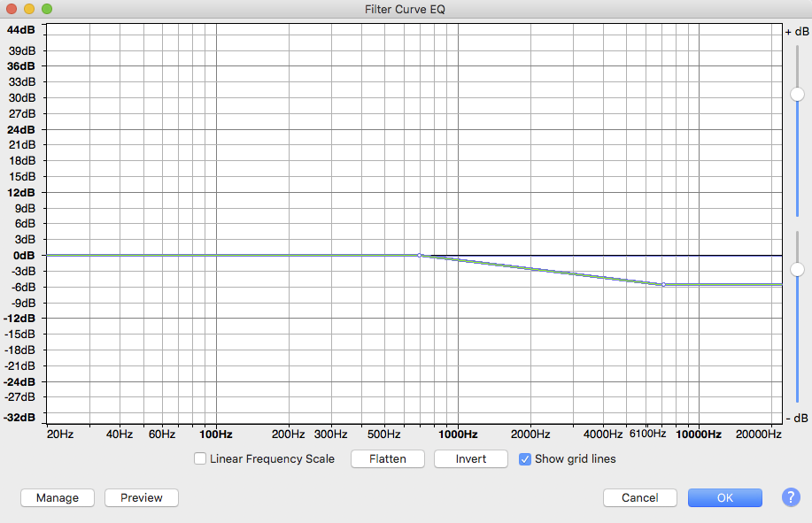Zoom window with the green button
The width and height of the screenshot is (812, 523).
click(47, 9)
